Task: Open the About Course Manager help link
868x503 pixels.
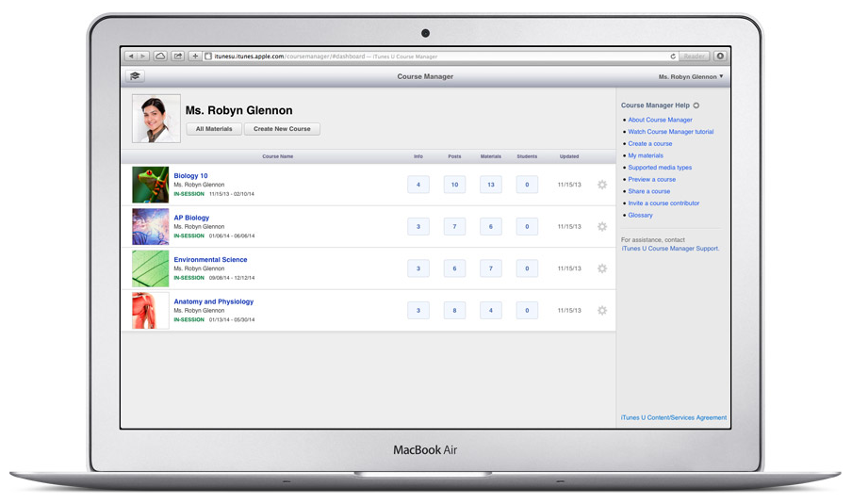Action: [x=660, y=120]
